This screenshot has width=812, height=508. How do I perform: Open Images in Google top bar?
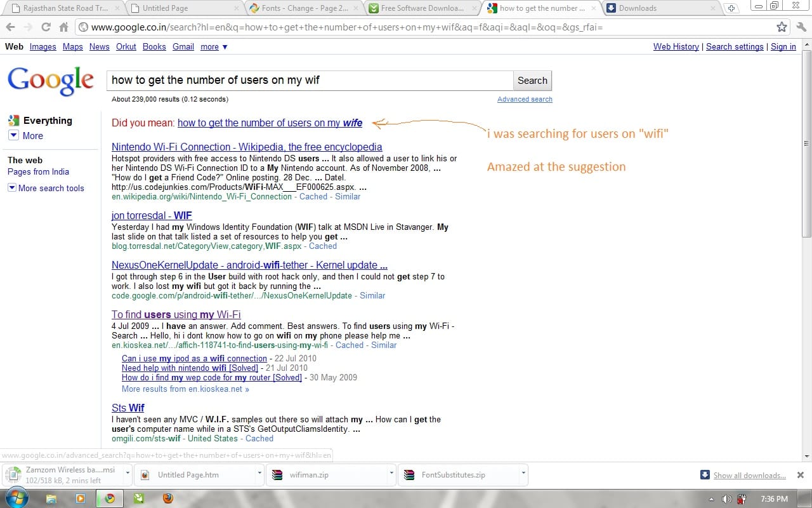43,46
